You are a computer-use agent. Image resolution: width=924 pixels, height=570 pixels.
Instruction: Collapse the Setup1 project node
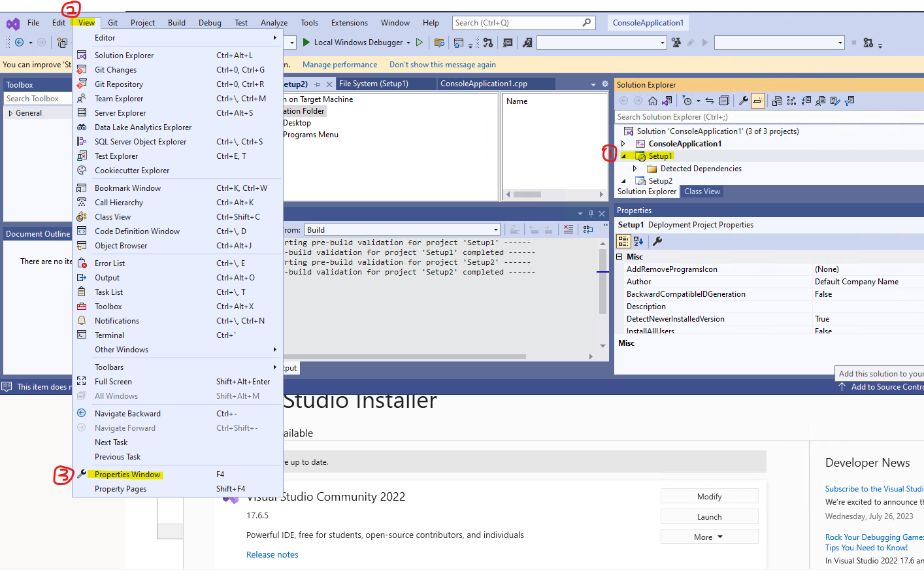coord(623,156)
